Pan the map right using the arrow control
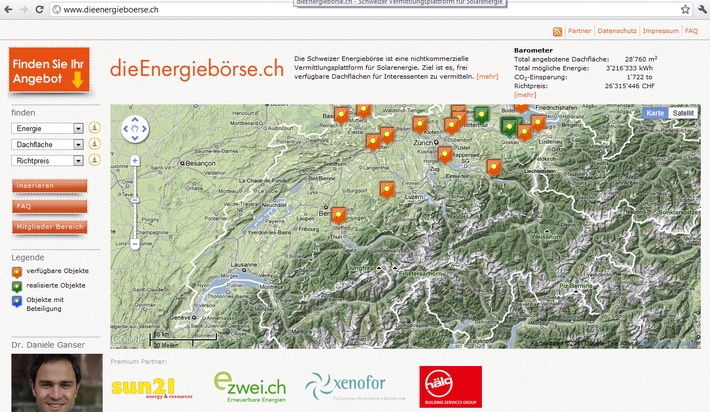Image resolution: width=710 pixels, height=412 pixels. [x=144, y=129]
